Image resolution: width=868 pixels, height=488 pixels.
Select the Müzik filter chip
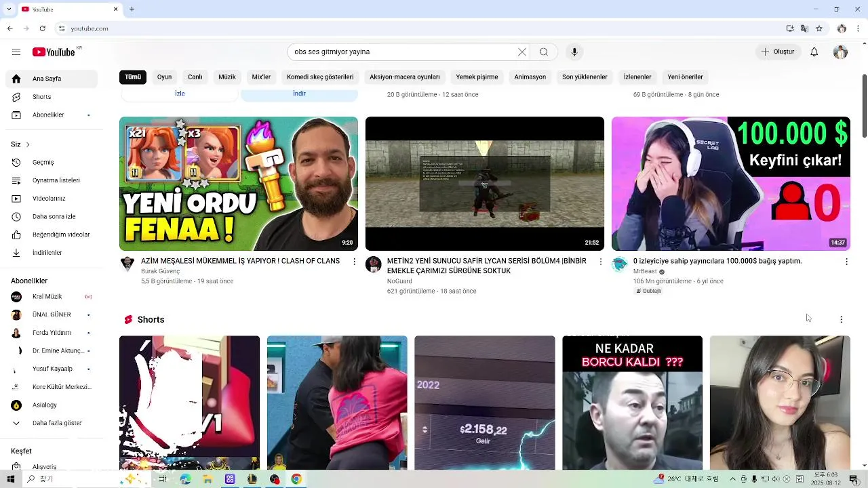pos(227,77)
